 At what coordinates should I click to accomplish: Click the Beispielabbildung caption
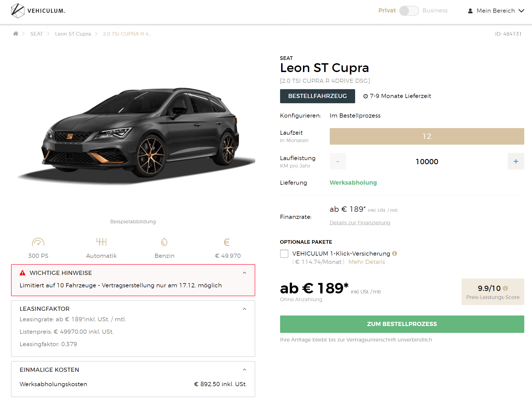(x=133, y=222)
